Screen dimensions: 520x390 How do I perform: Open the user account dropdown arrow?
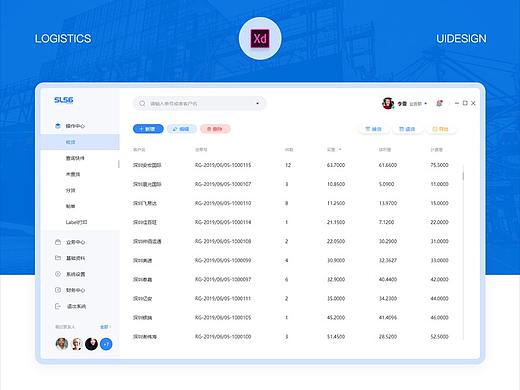426,104
